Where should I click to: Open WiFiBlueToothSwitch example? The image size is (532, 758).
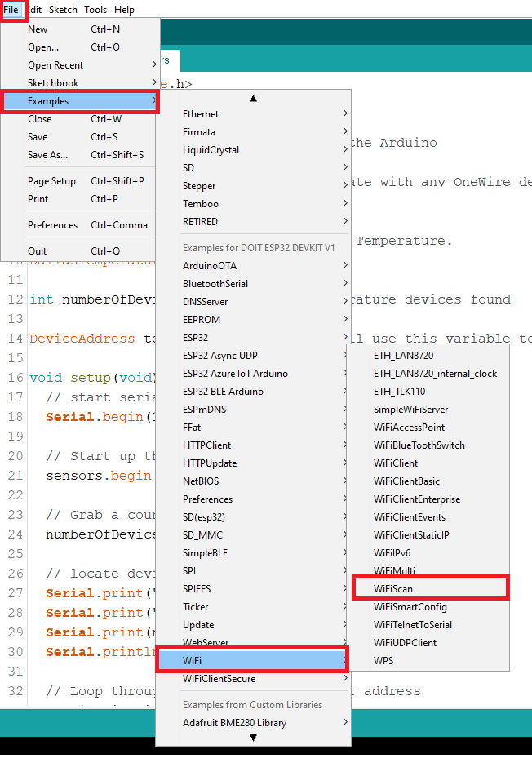pos(428,445)
